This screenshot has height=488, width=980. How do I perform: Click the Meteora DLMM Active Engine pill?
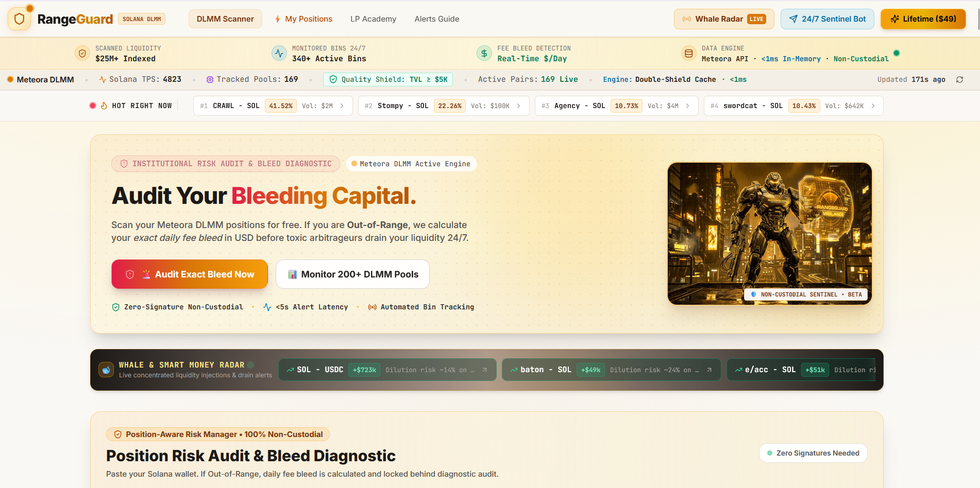[411, 164]
